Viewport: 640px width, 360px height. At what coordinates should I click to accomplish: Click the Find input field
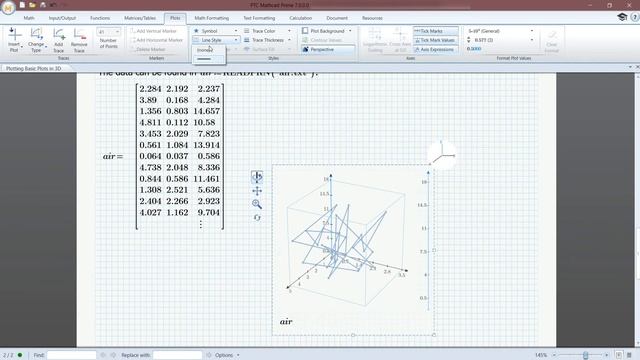(71, 355)
